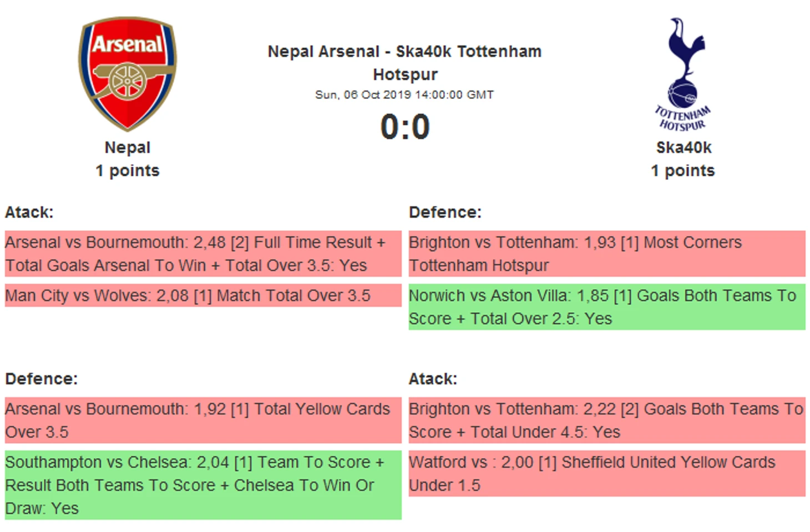Click Nepal's 1 points label

128,171
